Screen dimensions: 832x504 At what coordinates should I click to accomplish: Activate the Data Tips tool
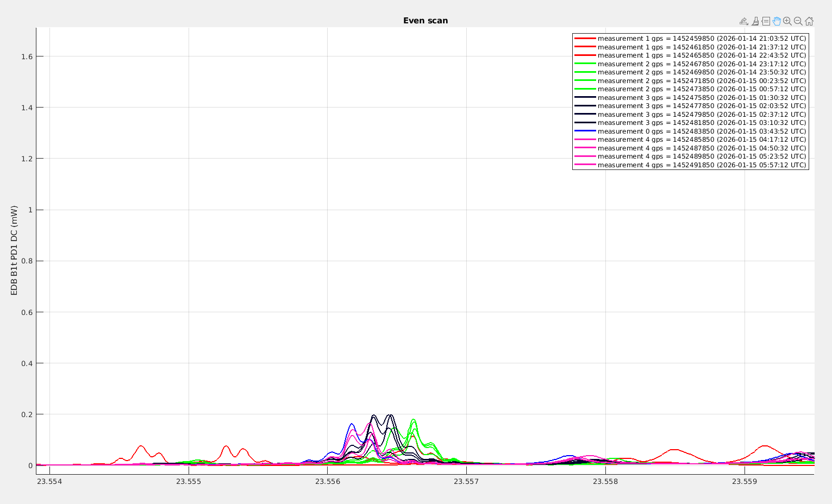coord(766,21)
